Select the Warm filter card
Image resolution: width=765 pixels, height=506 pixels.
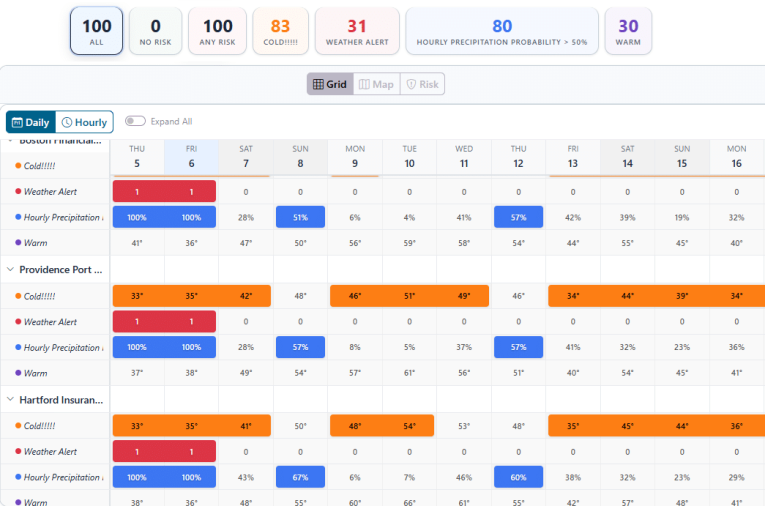pyautogui.click(x=628, y=31)
